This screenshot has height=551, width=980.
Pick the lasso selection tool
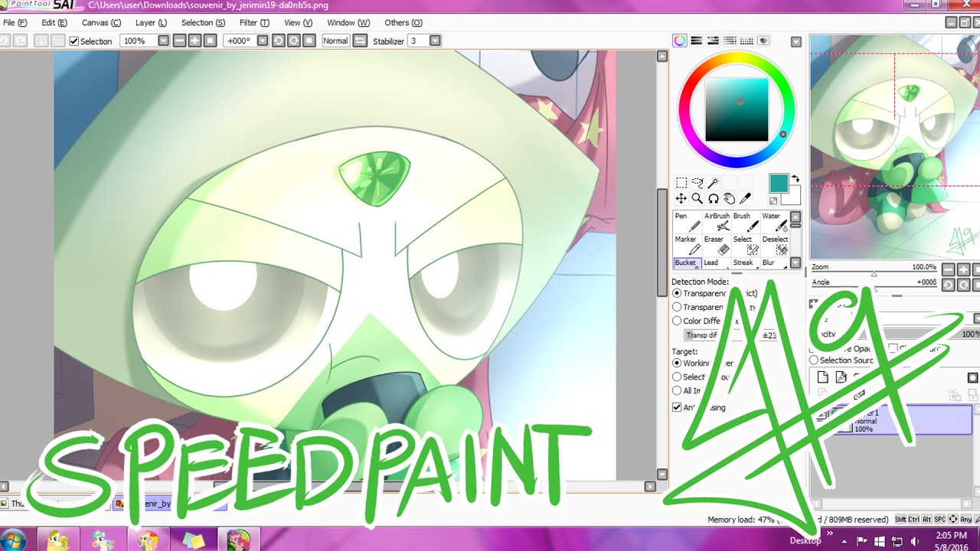click(697, 183)
